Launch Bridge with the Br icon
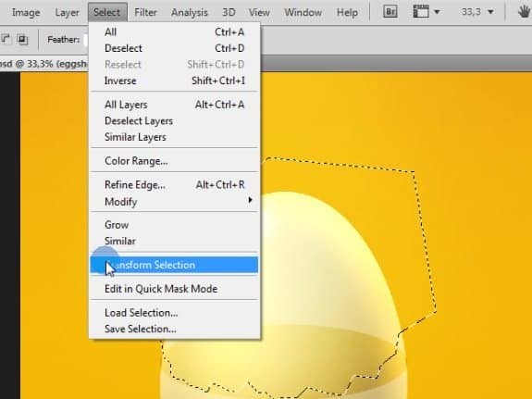Screen dimensions: 532x399 coord(390,12)
